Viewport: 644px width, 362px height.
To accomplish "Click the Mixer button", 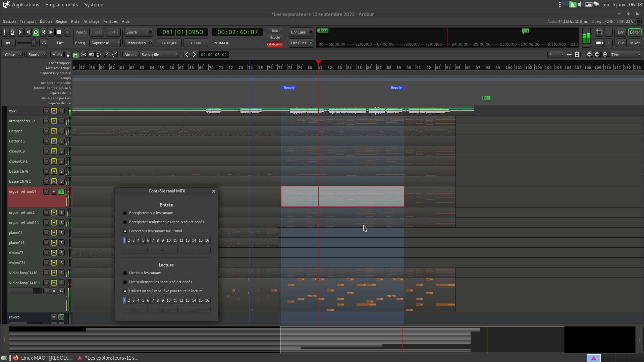I will 635,43.
